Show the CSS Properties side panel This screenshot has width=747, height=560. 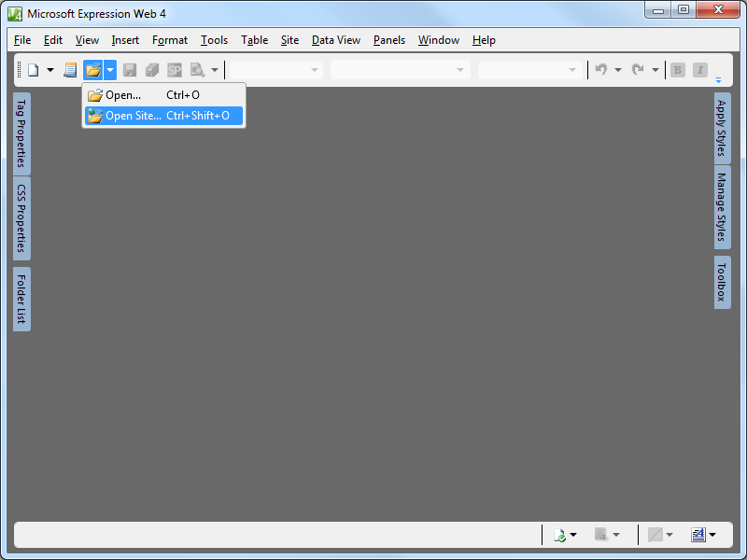click(x=21, y=218)
